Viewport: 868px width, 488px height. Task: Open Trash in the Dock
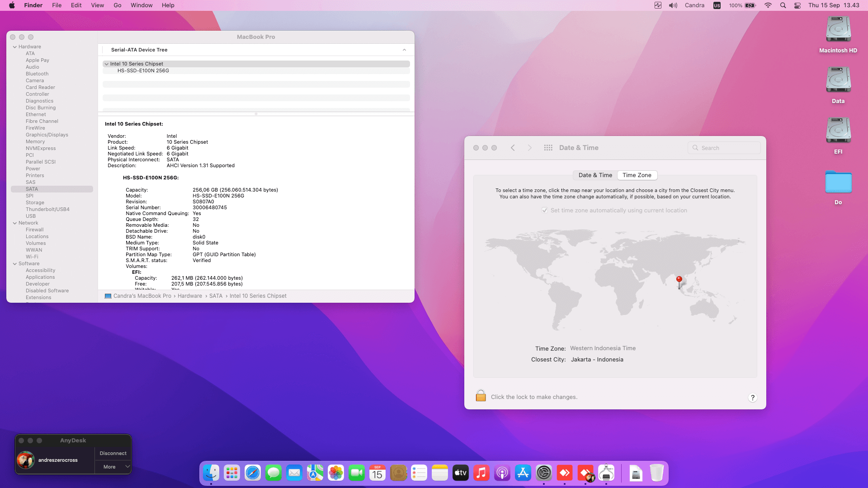(657, 473)
